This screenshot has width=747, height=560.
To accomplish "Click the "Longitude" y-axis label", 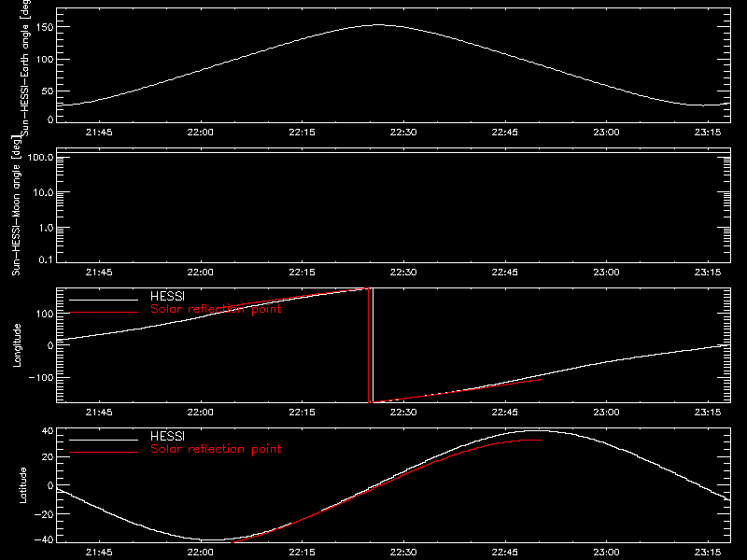I will [x=17, y=345].
